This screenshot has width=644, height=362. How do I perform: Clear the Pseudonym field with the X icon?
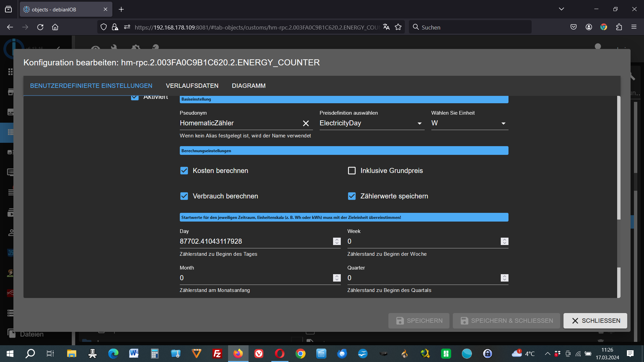306,123
